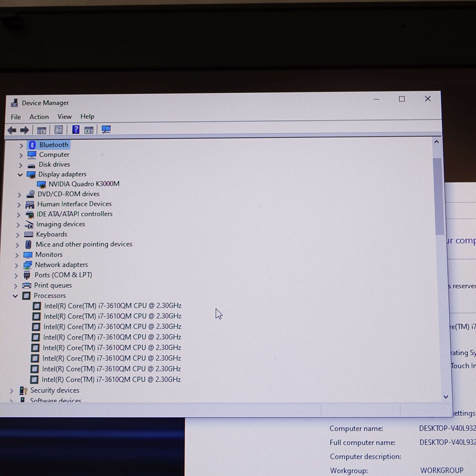Expand the Computer tree node

(x=21, y=155)
